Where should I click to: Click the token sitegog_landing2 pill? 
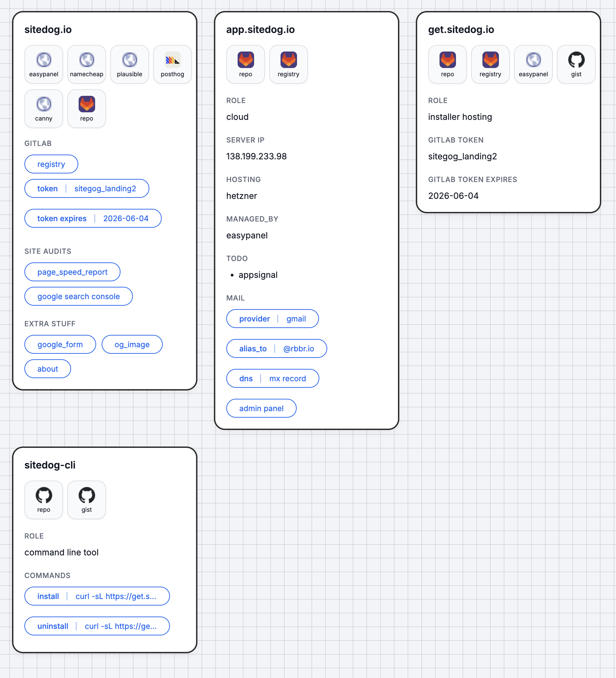pyautogui.click(x=87, y=189)
